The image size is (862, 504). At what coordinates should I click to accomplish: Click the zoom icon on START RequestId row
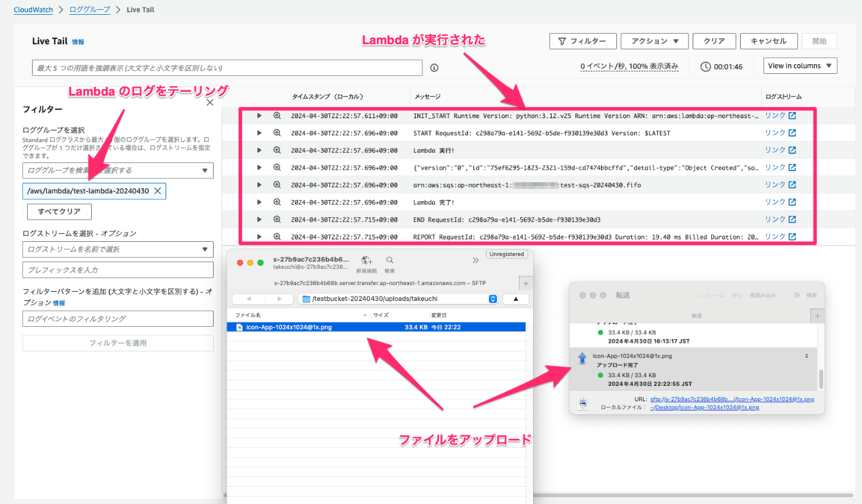pos(277,133)
